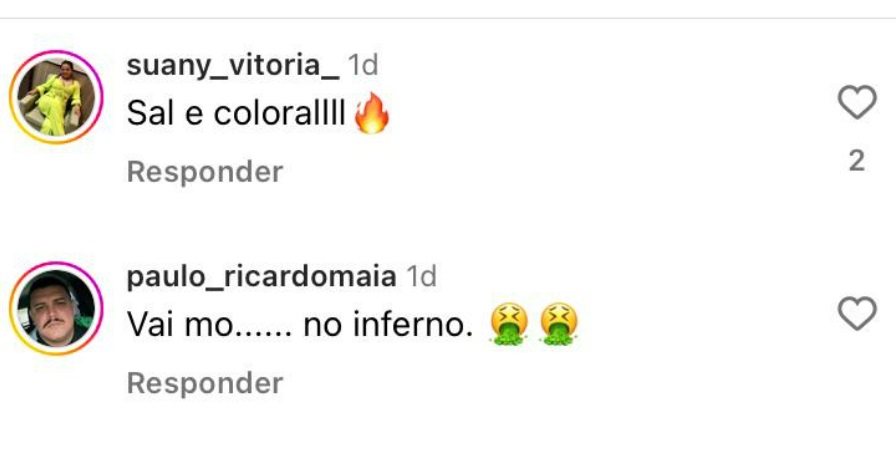Viewport: 896px width, 456px height.
Task: Reply to the "Vai mo...... no inferno." comment
Action: pyautogui.click(x=205, y=383)
